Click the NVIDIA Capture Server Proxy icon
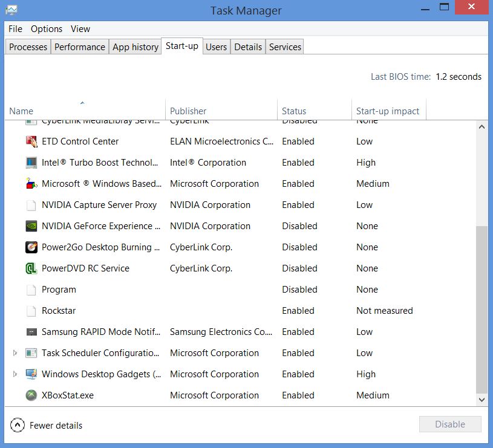The image size is (493, 448). (x=31, y=205)
